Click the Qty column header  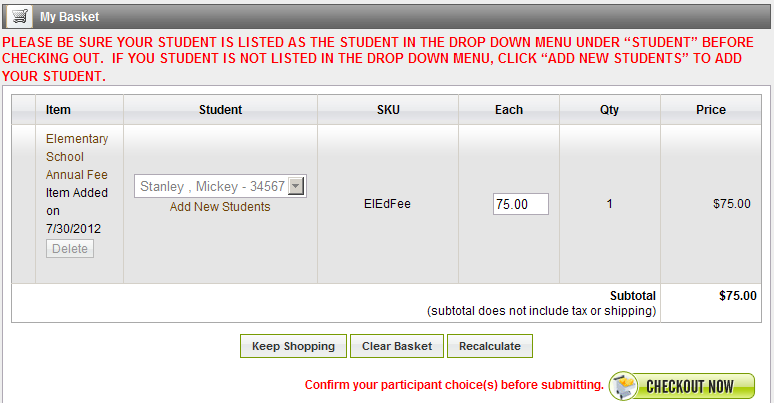coord(610,110)
